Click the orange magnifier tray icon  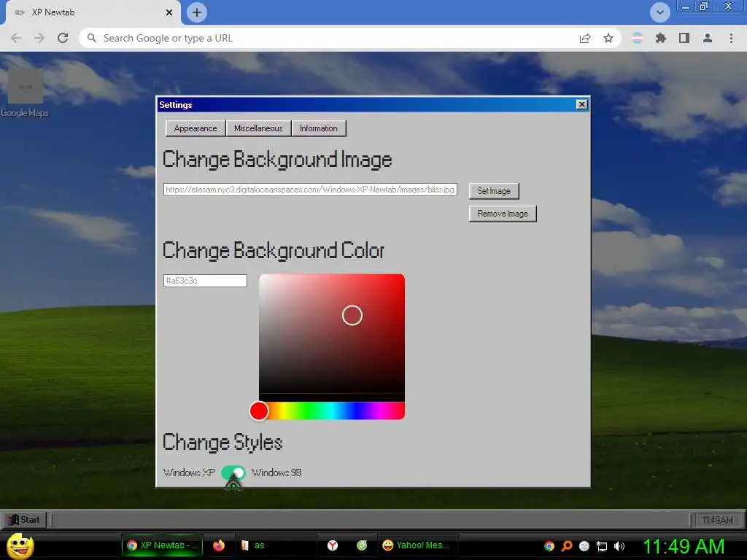point(567,546)
